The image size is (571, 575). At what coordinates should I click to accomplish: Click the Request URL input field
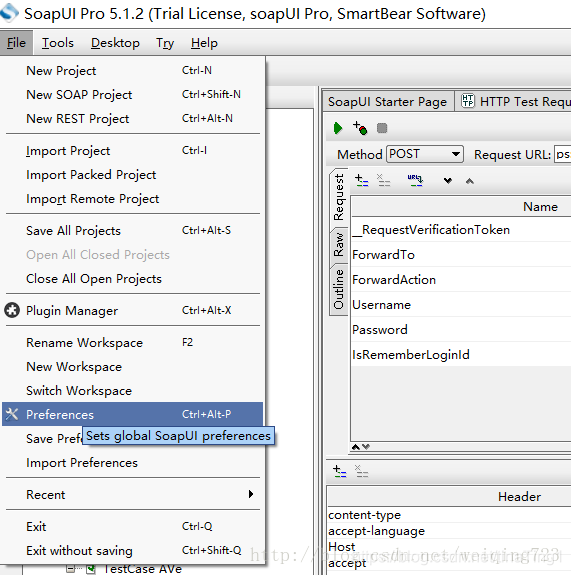(563, 154)
